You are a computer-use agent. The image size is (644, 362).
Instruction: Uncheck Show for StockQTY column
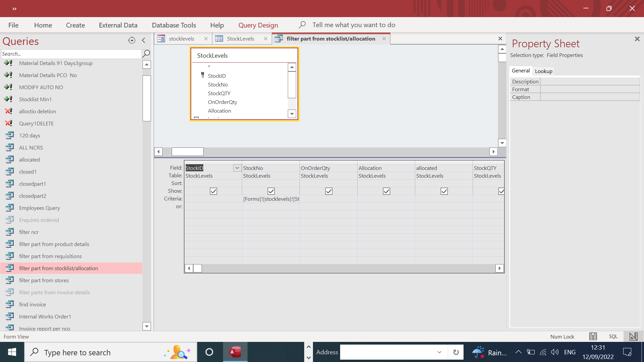coord(501,191)
